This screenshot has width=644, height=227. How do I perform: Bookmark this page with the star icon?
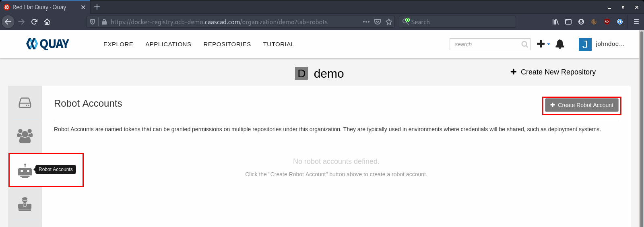click(389, 22)
